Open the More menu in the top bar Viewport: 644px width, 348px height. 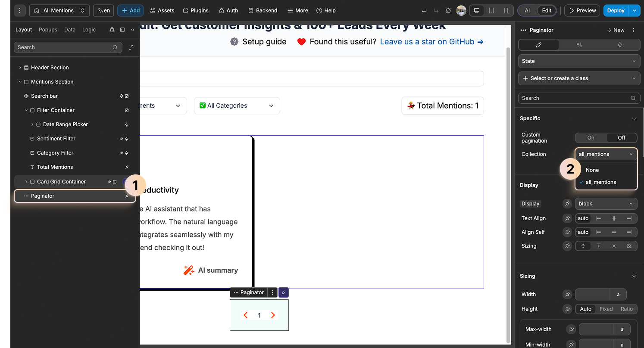[297, 10]
